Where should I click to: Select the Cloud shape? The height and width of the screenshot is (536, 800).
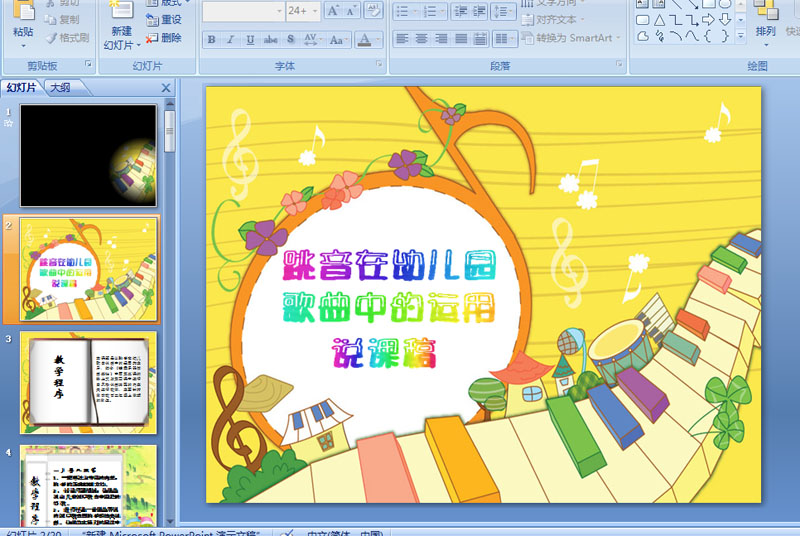tap(643, 36)
